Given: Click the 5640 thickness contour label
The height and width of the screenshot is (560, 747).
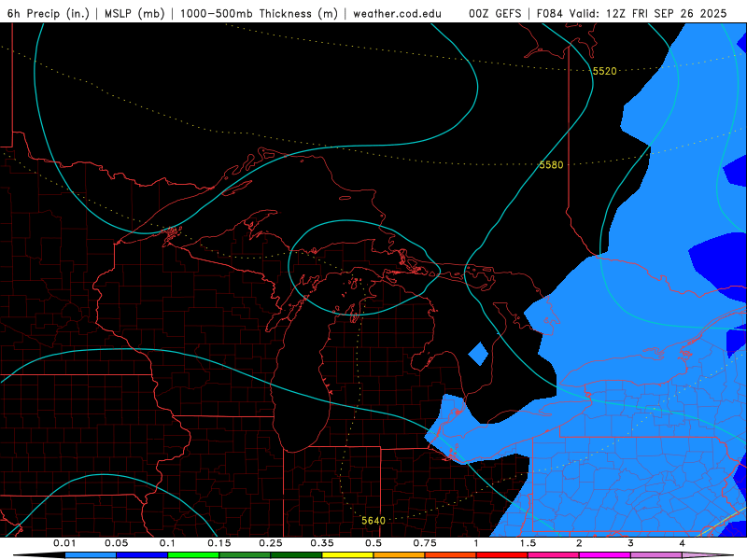Looking at the screenshot, I should pyautogui.click(x=373, y=521).
